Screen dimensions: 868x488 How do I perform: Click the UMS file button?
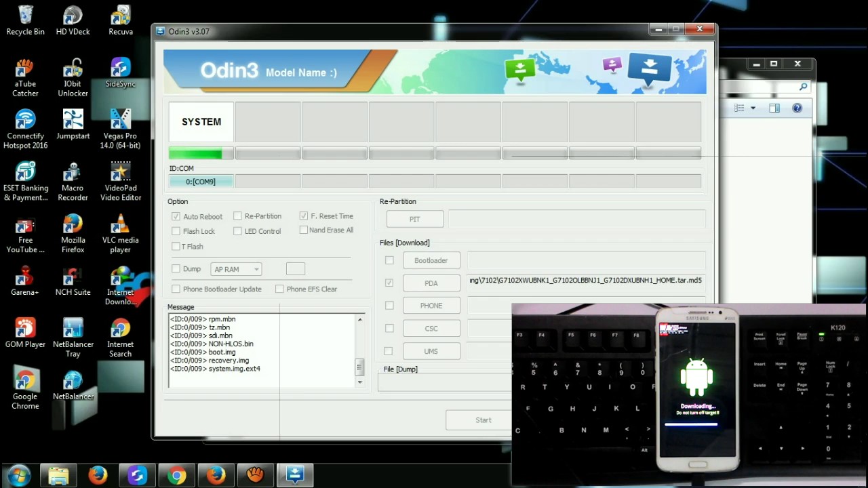tap(431, 351)
